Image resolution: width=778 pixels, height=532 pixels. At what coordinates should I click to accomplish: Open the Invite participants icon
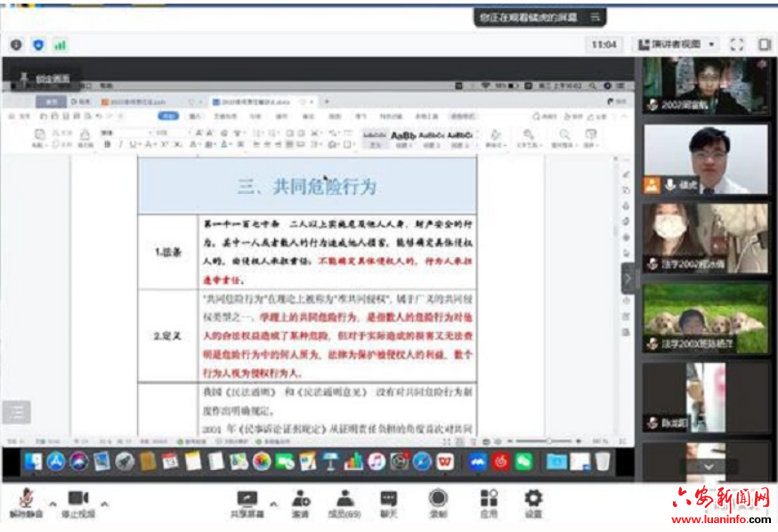(x=301, y=502)
